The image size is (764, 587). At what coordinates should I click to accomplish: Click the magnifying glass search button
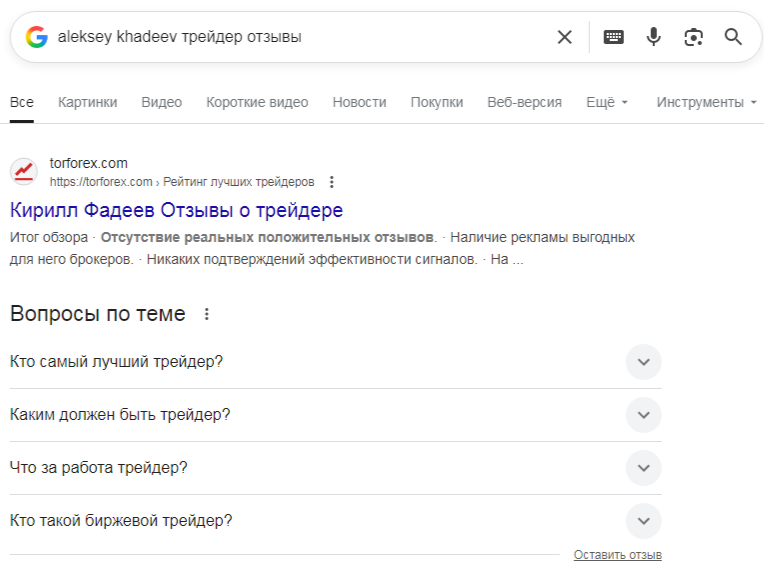(733, 37)
